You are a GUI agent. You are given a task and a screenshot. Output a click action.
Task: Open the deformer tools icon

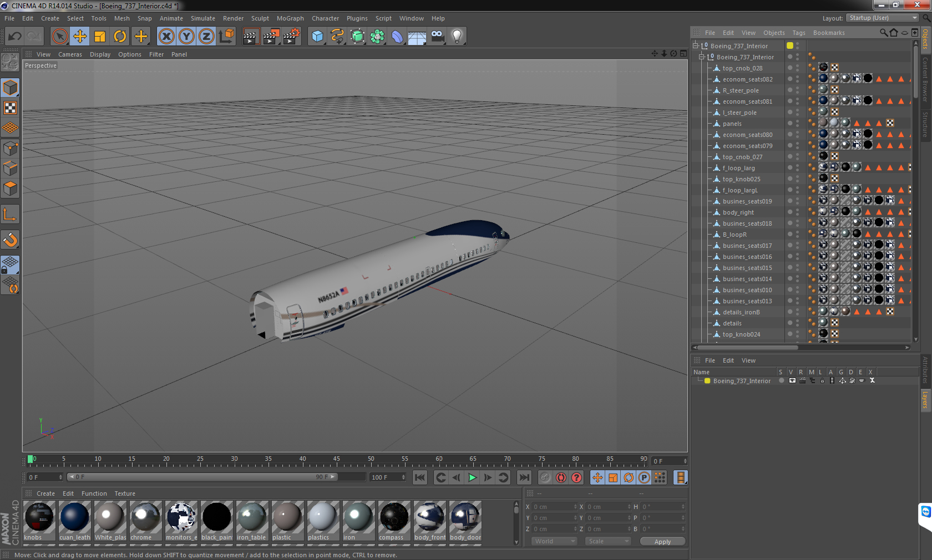click(x=397, y=37)
